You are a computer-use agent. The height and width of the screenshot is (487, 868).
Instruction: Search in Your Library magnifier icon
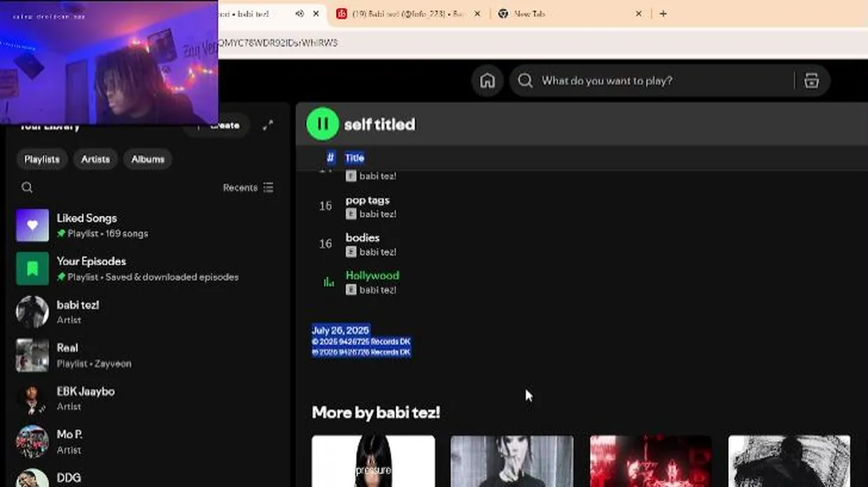(27, 187)
